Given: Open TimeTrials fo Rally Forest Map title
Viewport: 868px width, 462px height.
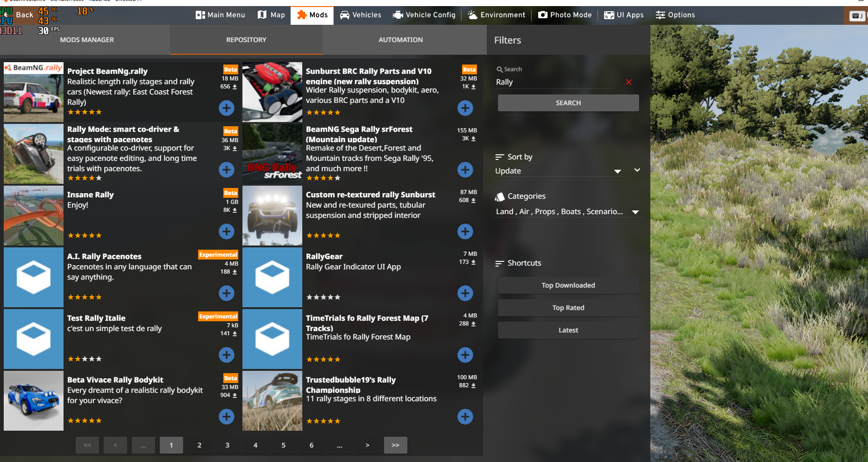Looking at the screenshot, I should [x=367, y=323].
